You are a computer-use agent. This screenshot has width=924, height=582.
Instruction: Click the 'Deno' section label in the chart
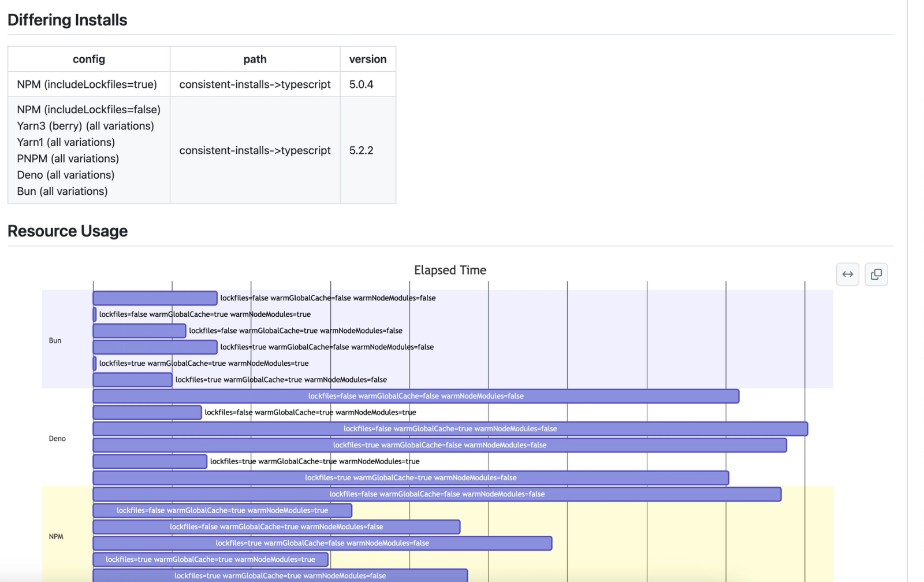click(x=57, y=439)
